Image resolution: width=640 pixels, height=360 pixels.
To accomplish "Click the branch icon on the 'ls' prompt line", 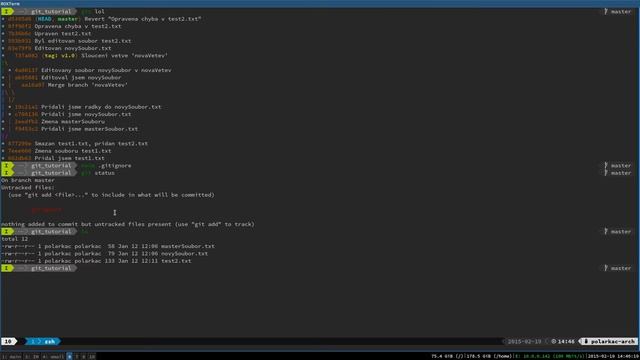I will (606, 231).
